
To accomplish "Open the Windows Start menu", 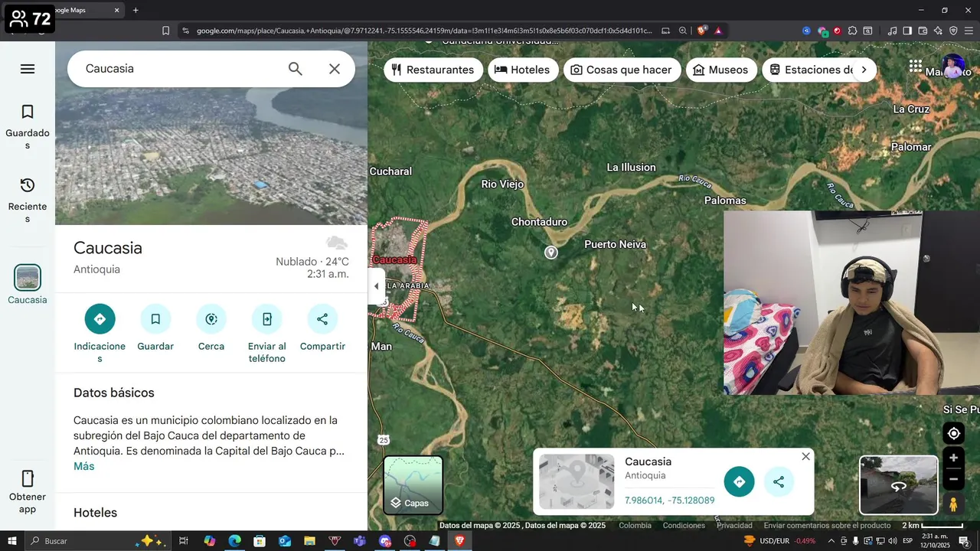I will click(12, 541).
